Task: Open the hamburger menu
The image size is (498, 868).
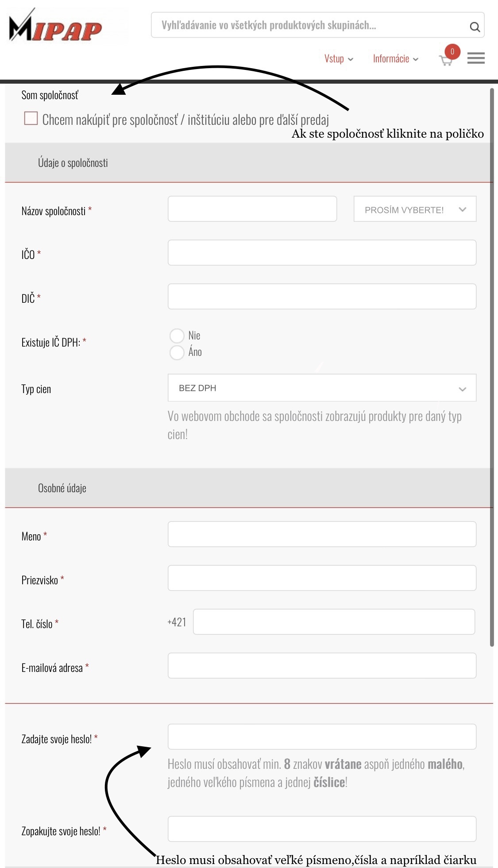Action: (476, 58)
